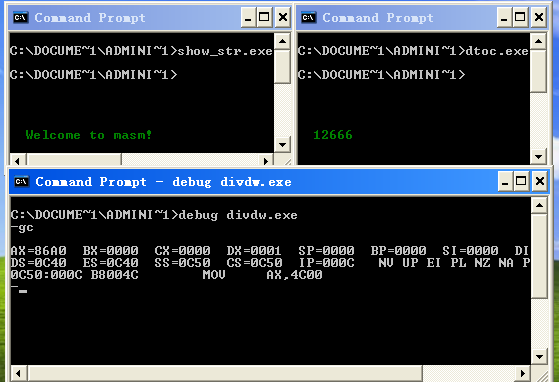Viewport: 559px width, 382px height.
Task: Click the 'debug divdw.exe' command line text
Action: [238, 215]
